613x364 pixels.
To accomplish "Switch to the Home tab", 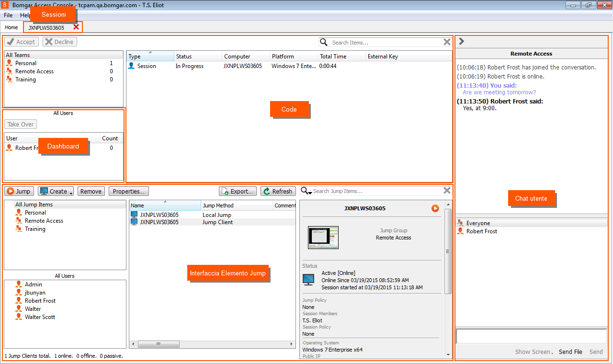I will tap(11, 27).
